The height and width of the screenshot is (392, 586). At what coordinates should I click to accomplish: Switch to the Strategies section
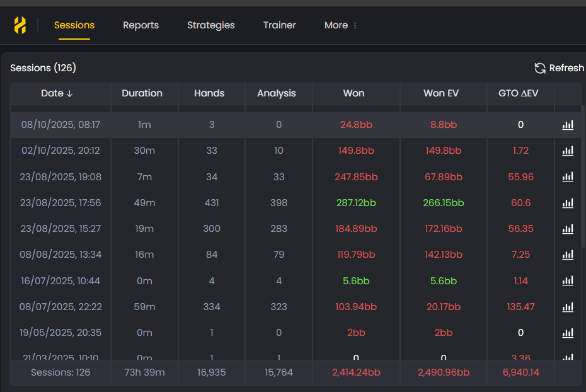tap(210, 25)
